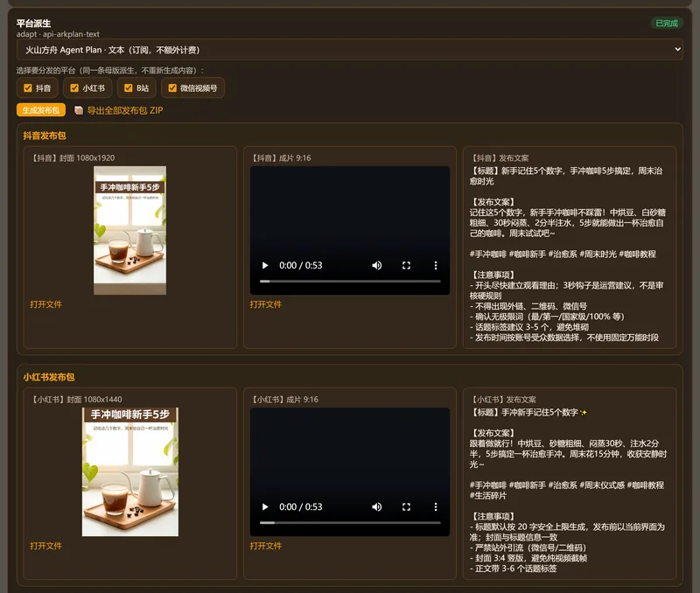Uncheck the 抖音 platform checkbox
This screenshot has width=700, height=593.
[28, 88]
